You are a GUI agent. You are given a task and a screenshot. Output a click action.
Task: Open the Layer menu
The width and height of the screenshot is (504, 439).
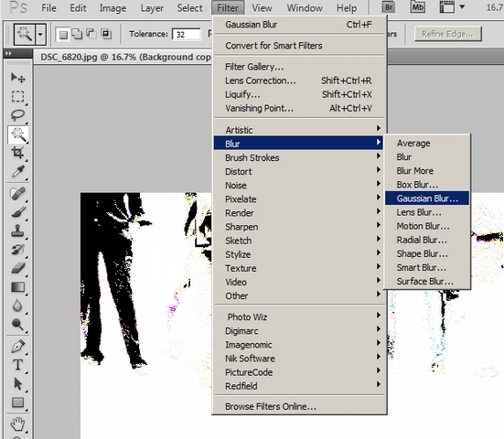click(x=152, y=7)
